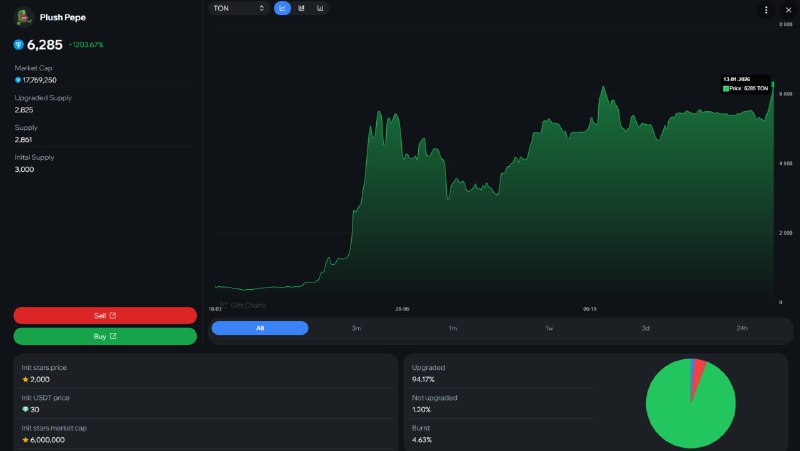Click the green Buy button
This screenshot has height=451, width=800.
click(105, 336)
